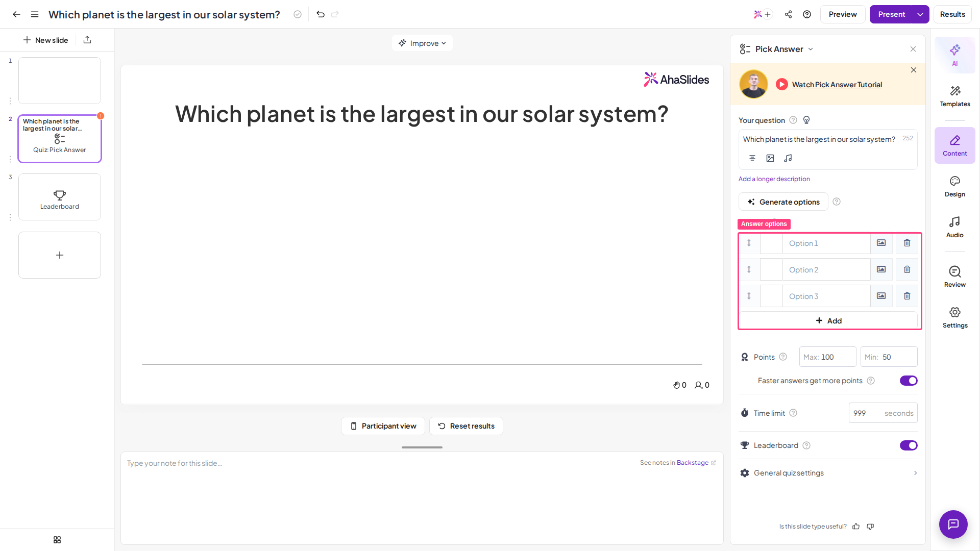The width and height of the screenshot is (980, 551).
Task: Open the hamburger menu
Action: coord(35,14)
